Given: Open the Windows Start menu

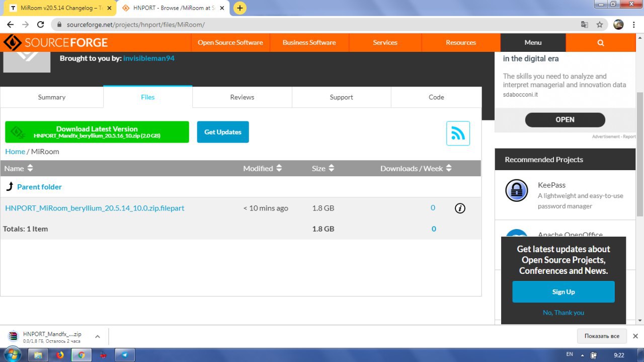Looking at the screenshot, I should [x=12, y=354].
